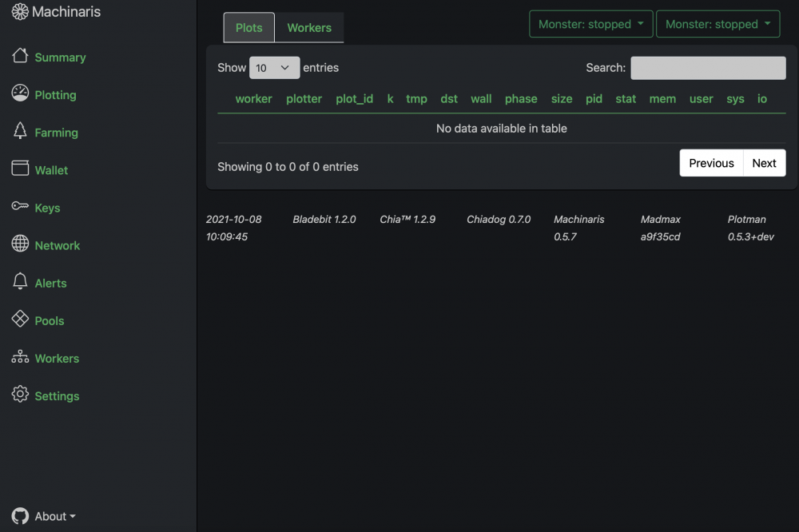
Task: Open the Keys page
Action: 47,208
